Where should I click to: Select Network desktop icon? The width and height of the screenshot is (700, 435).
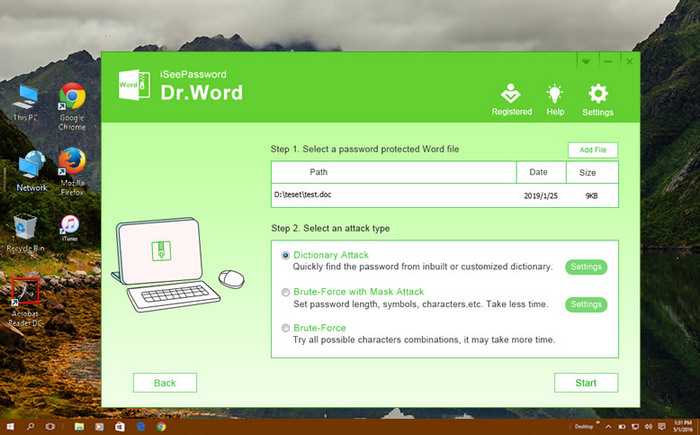coord(31,171)
